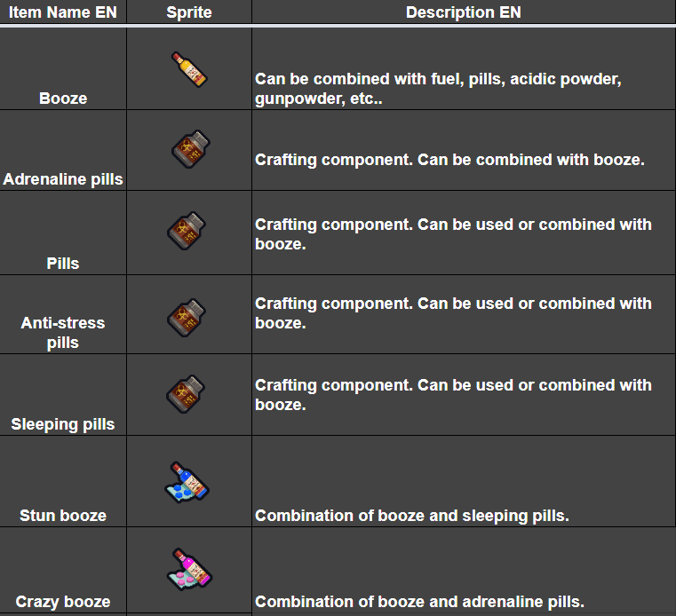
Task: Select the Sleeping pills name cell
Action: coord(63,424)
